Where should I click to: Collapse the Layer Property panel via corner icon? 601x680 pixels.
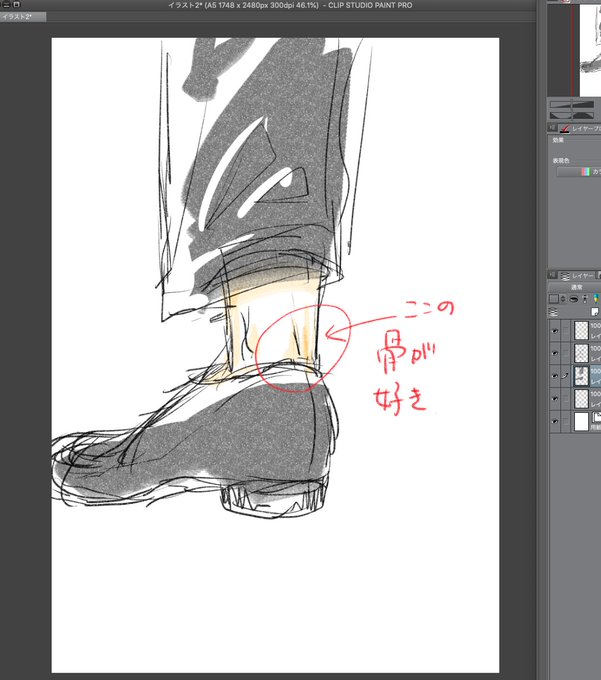click(552, 128)
